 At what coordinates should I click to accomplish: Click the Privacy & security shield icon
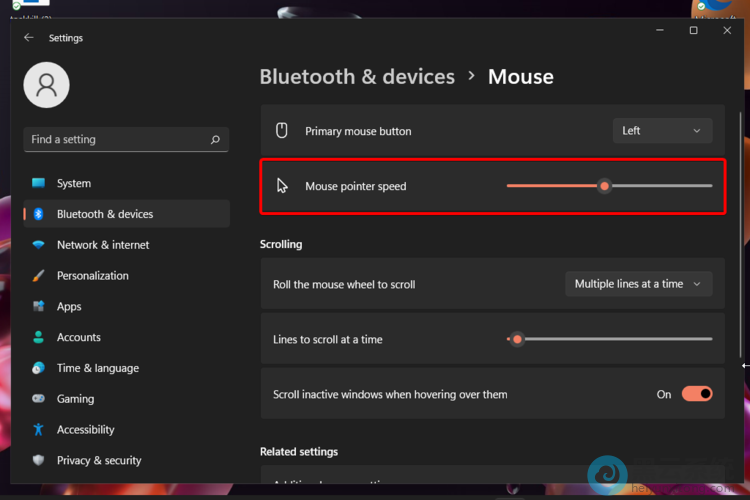pos(38,461)
